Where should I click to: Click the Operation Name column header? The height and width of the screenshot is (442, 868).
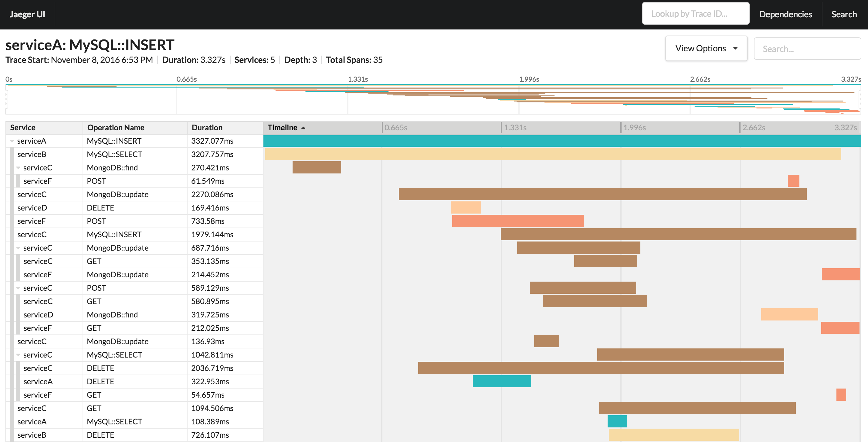tap(116, 128)
